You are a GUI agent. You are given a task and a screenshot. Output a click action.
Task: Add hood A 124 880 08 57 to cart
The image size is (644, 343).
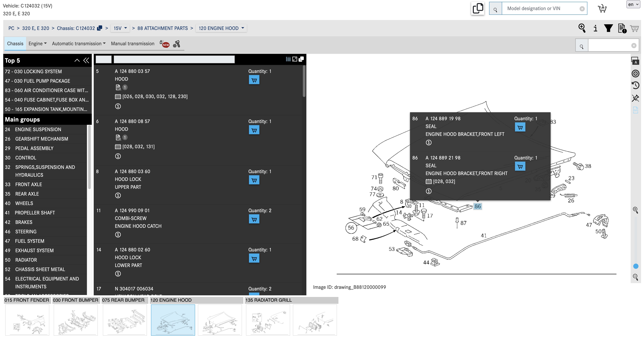[254, 130]
